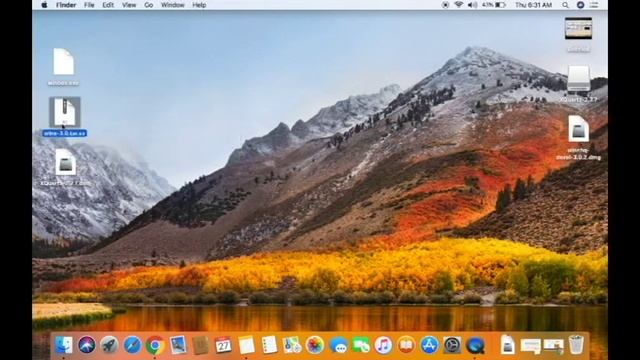Open System Preferences from the Dock
This screenshot has width=640, height=360.
(x=452, y=345)
